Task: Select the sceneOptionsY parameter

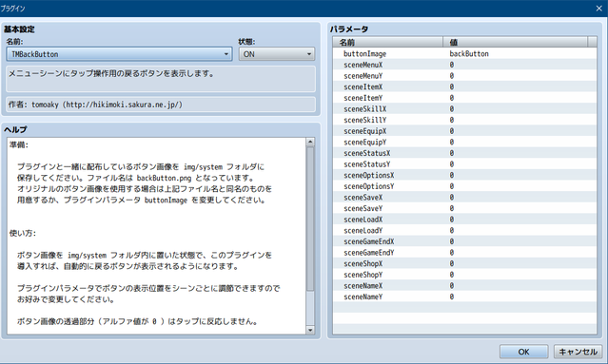Action: [x=369, y=186]
